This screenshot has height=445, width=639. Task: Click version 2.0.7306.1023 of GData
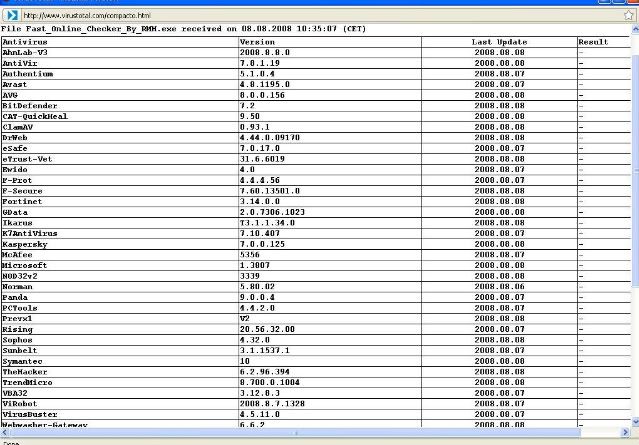[272, 212]
